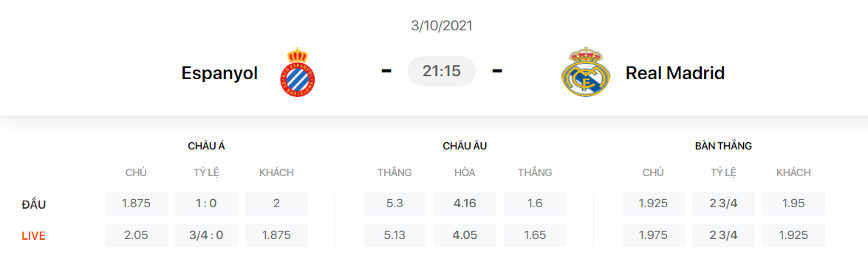Select the Châu Âu odds heading

pyautogui.click(x=465, y=147)
